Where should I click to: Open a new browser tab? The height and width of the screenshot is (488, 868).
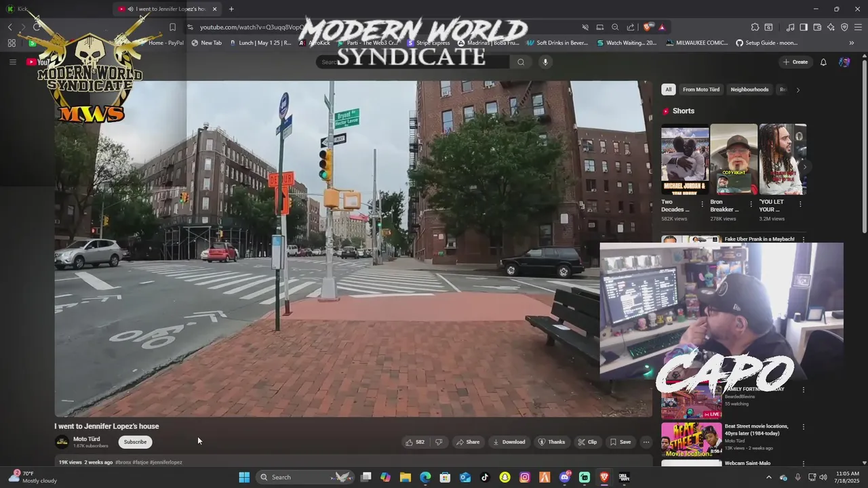click(x=231, y=9)
